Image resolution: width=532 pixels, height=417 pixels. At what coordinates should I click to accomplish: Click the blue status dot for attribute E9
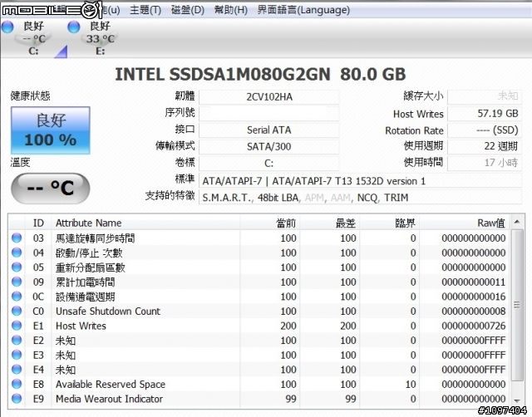[17, 399]
